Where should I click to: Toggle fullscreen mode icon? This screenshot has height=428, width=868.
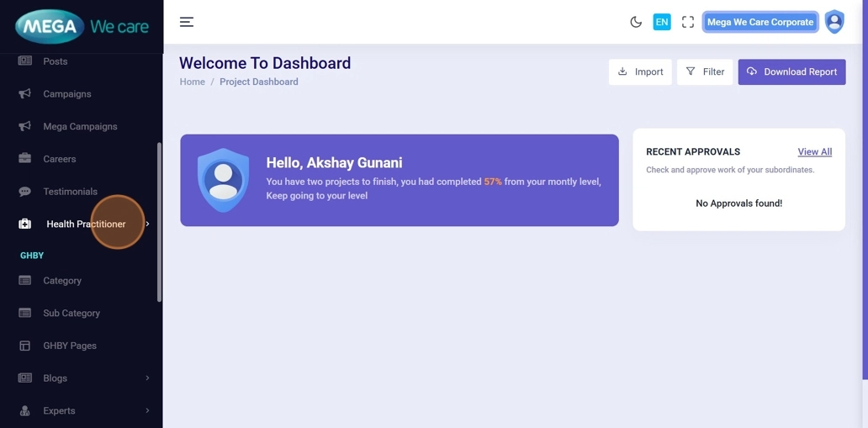tap(688, 22)
